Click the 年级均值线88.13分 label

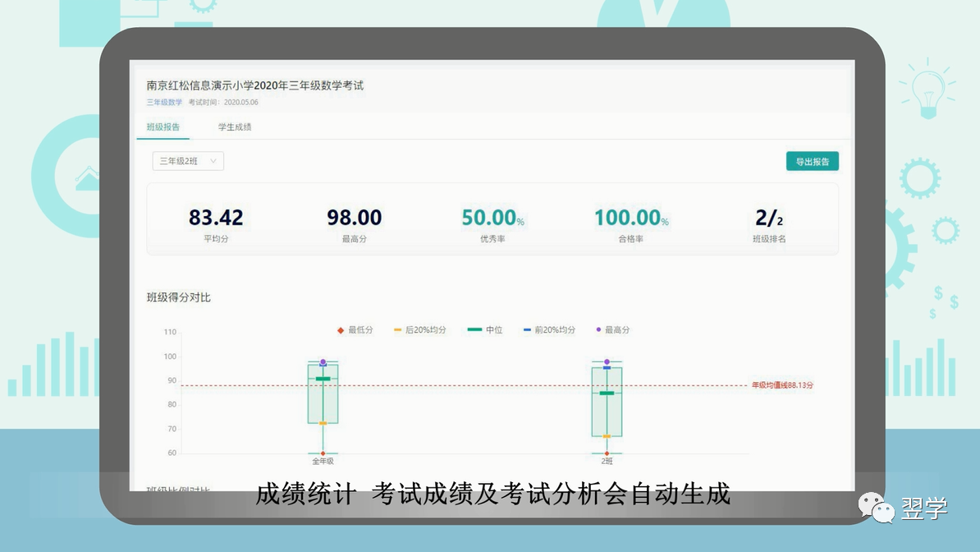click(x=782, y=385)
